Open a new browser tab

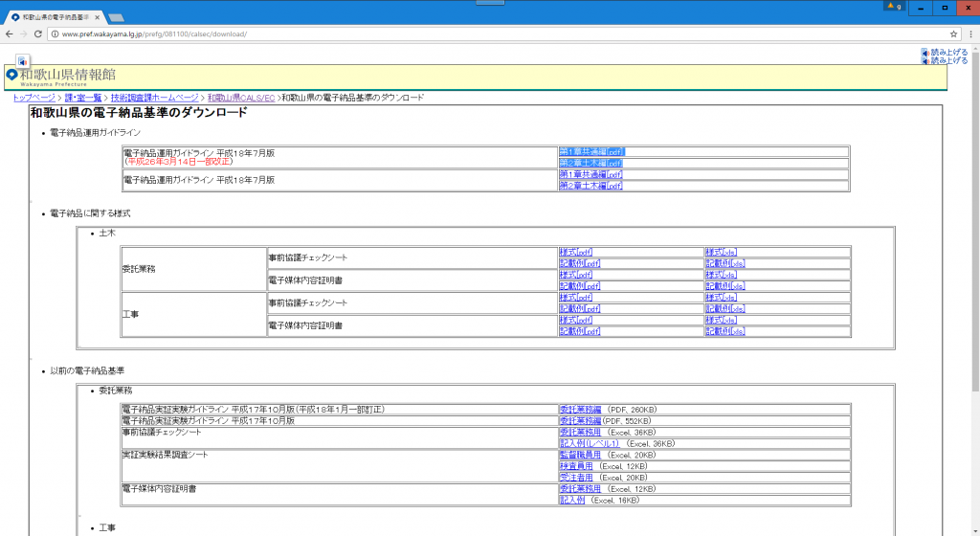click(116, 17)
